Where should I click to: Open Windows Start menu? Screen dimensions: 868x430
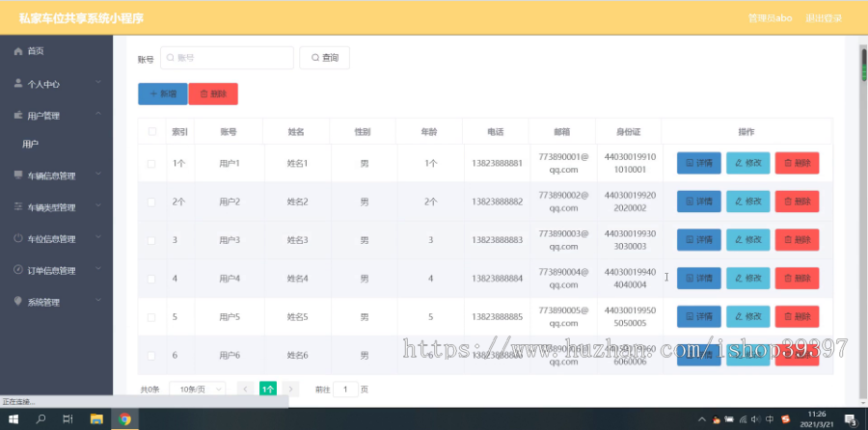click(x=14, y=419)
